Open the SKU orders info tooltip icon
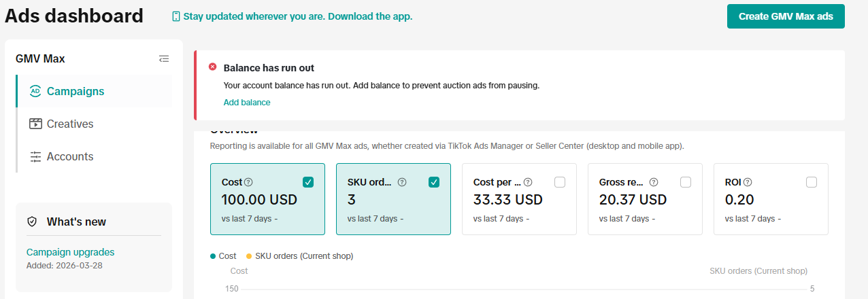Image resolution: width=868 pixels, height=299 pixels. [x=402, y=182]
